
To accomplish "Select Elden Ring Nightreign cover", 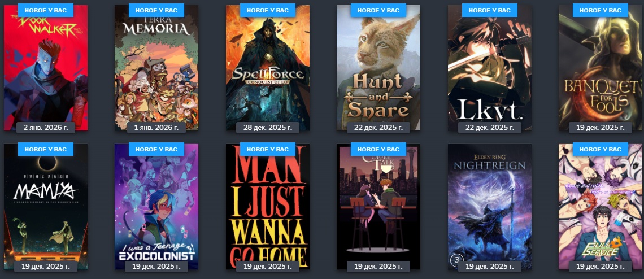I will pyautogui.click(x=490, y=207).
